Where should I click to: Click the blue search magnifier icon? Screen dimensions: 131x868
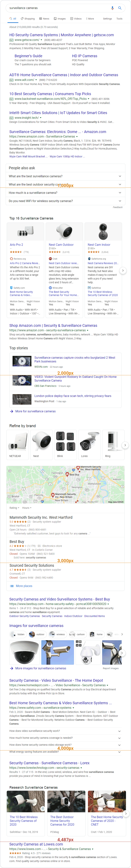(x=120, y=8)
